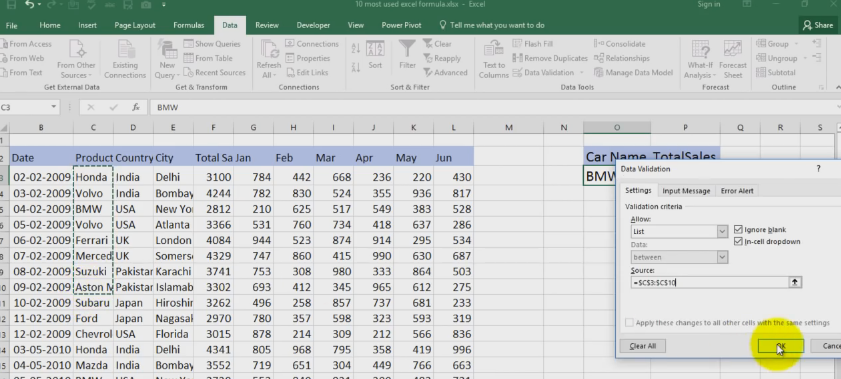The image size is (841, 379).
Task: Open Existing Connections
Action: tap(125, 60)
